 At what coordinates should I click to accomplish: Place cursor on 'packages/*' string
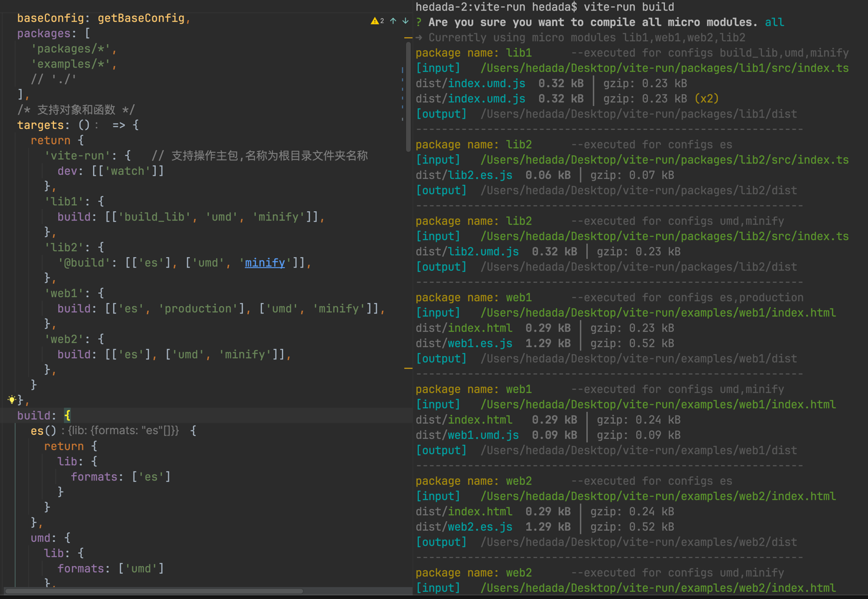pos(74,49)
